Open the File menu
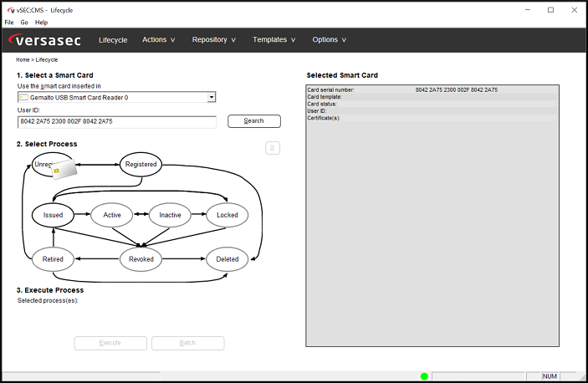 pos(9,23)
